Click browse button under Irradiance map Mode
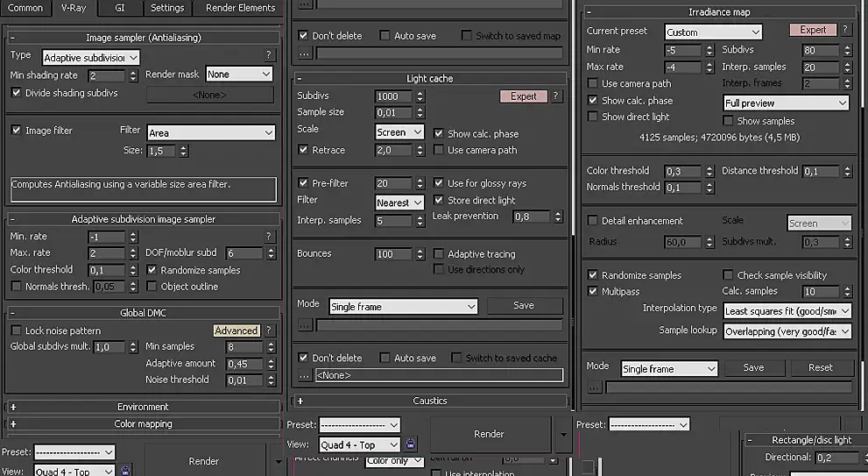 click(594, 387)
